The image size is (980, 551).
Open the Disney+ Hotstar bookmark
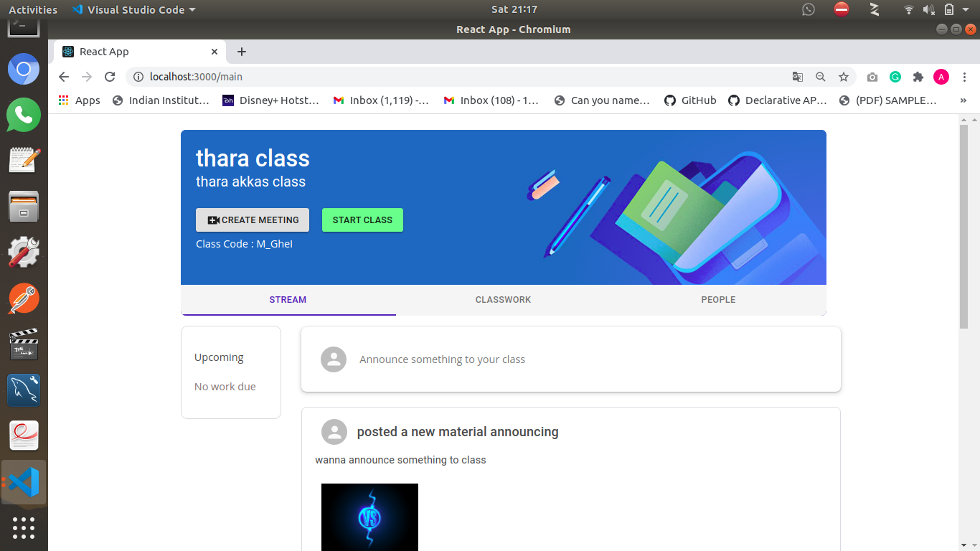270,100
